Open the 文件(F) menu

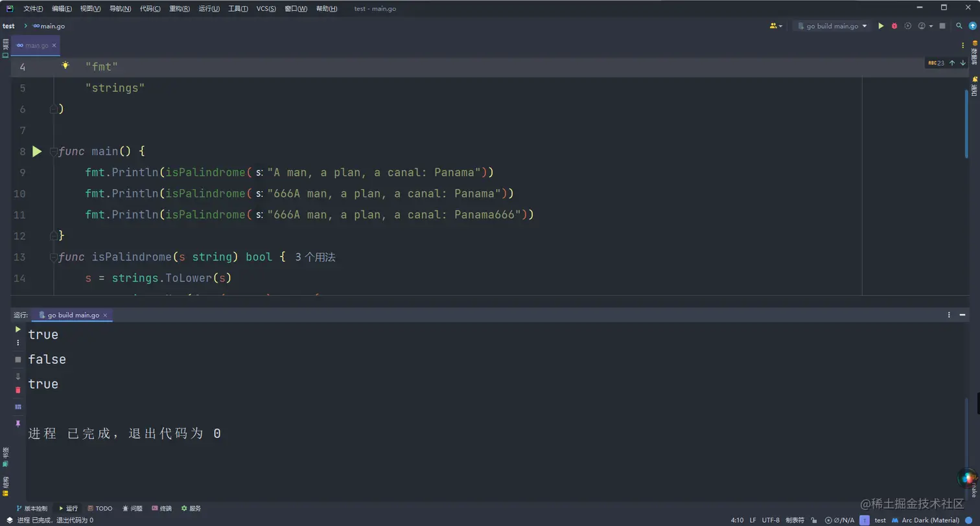[x=33, y=8]
